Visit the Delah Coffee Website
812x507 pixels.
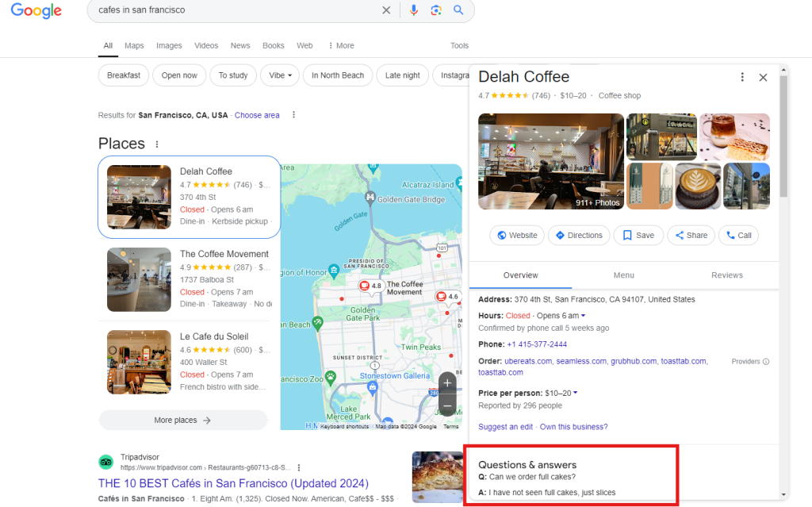coord(516,235)
